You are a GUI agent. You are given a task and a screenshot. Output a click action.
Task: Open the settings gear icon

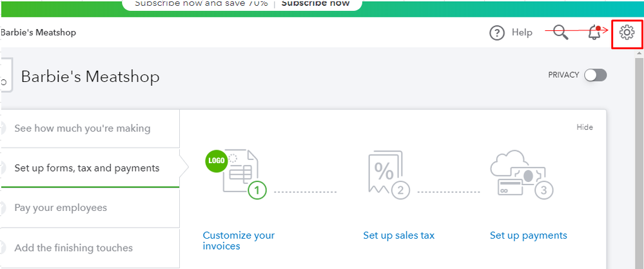point(627,32)
